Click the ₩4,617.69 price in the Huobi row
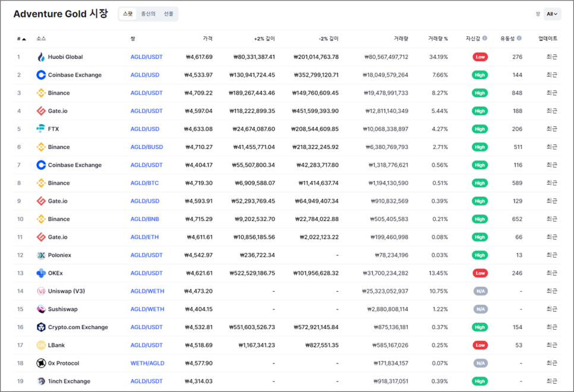Screen dimensions: 574x392 coord(199,57)
